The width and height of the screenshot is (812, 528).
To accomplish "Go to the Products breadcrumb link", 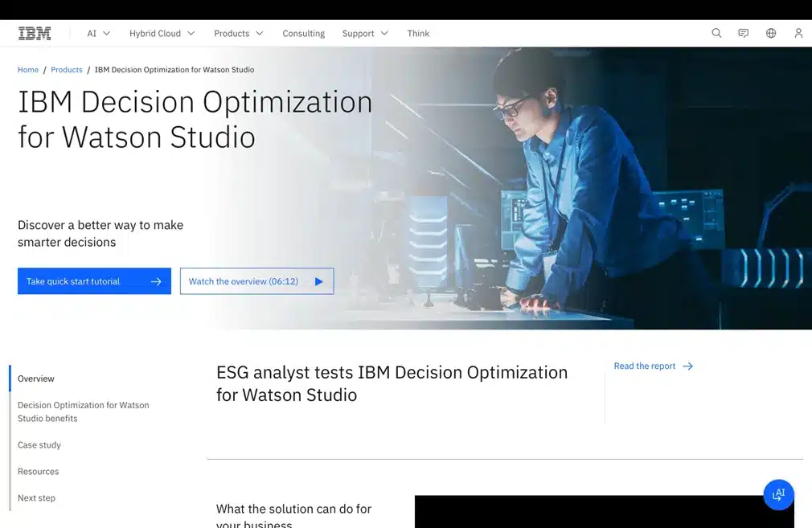I will pyautogui.click(x=67, y=70).
